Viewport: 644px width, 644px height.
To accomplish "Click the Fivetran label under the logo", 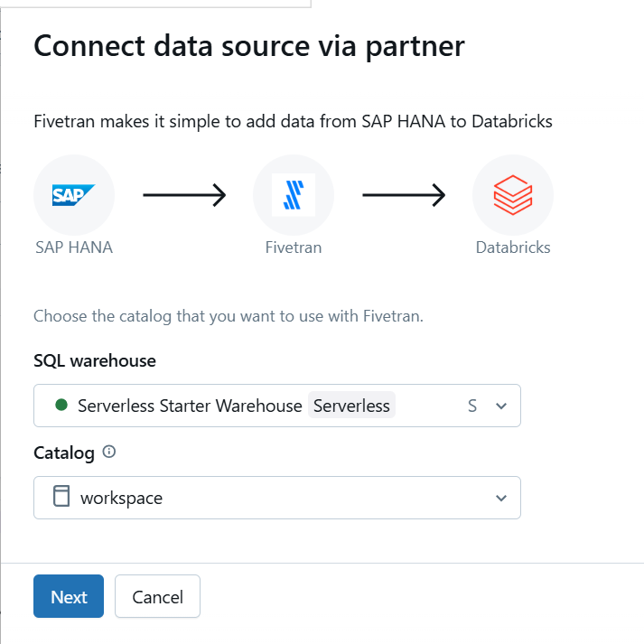I will click(294, 247).
